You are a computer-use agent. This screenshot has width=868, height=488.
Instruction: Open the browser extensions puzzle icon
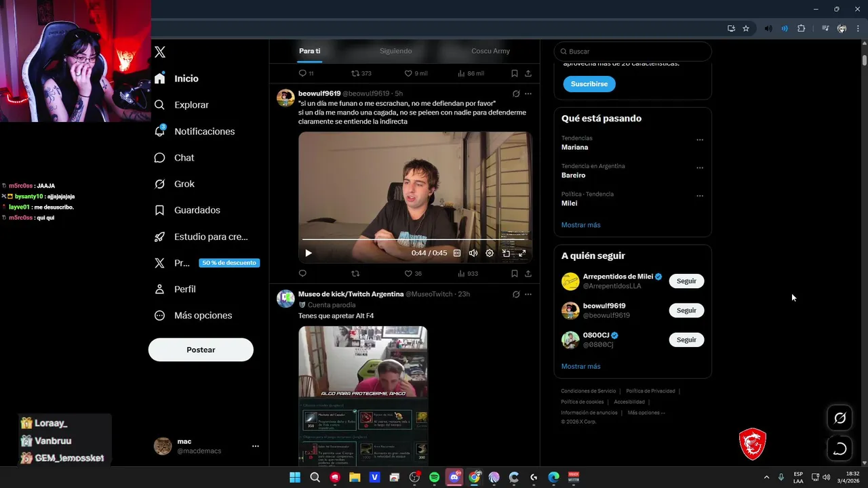coord(802,28)
